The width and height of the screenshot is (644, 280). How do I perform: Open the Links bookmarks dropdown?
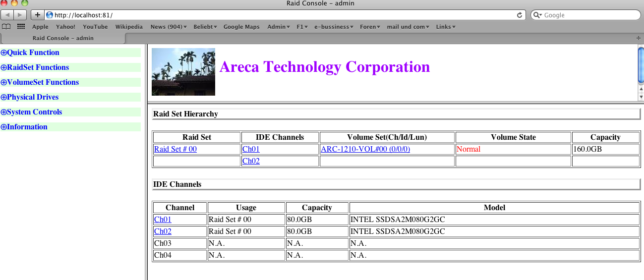[446, 27]
